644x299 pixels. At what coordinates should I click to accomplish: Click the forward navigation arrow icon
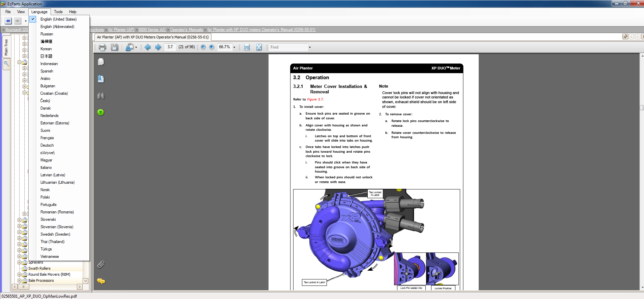tap(18, 21)
